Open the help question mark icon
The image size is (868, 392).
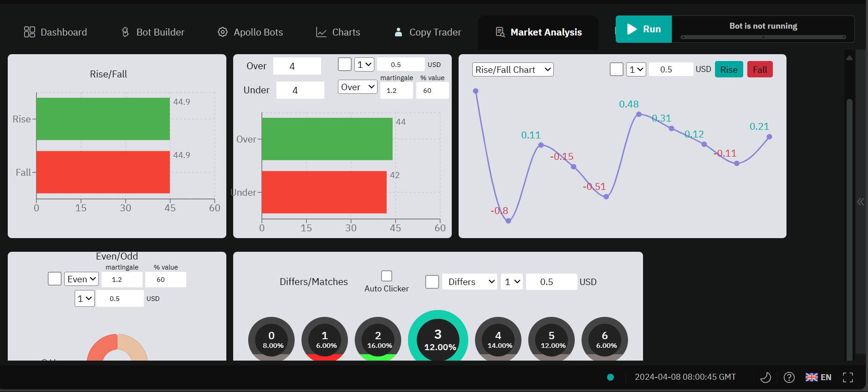(789, 377)
